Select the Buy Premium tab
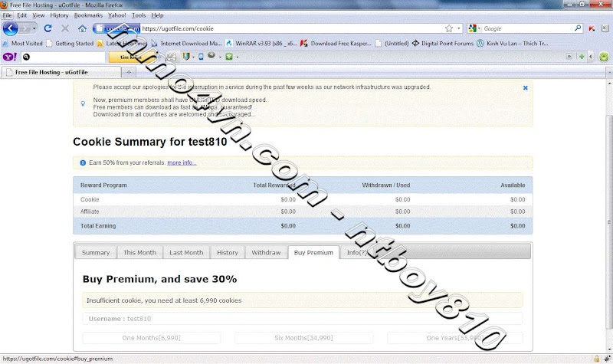This screenshot has width=613, height=364. pos(313,253)
